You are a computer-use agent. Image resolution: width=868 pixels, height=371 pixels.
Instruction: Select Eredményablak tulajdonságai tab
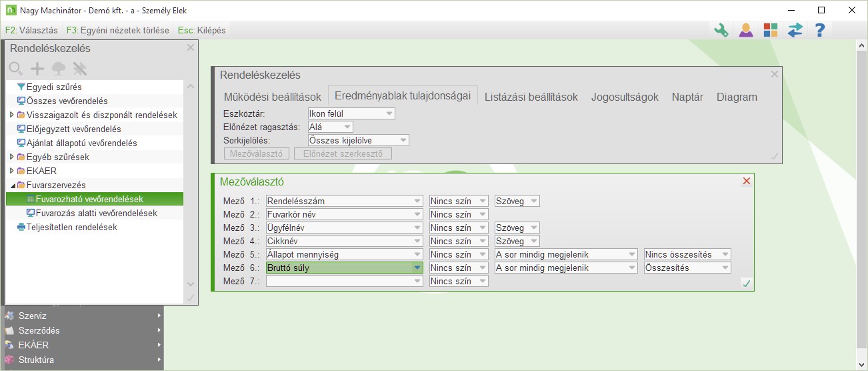coord(403,96)
